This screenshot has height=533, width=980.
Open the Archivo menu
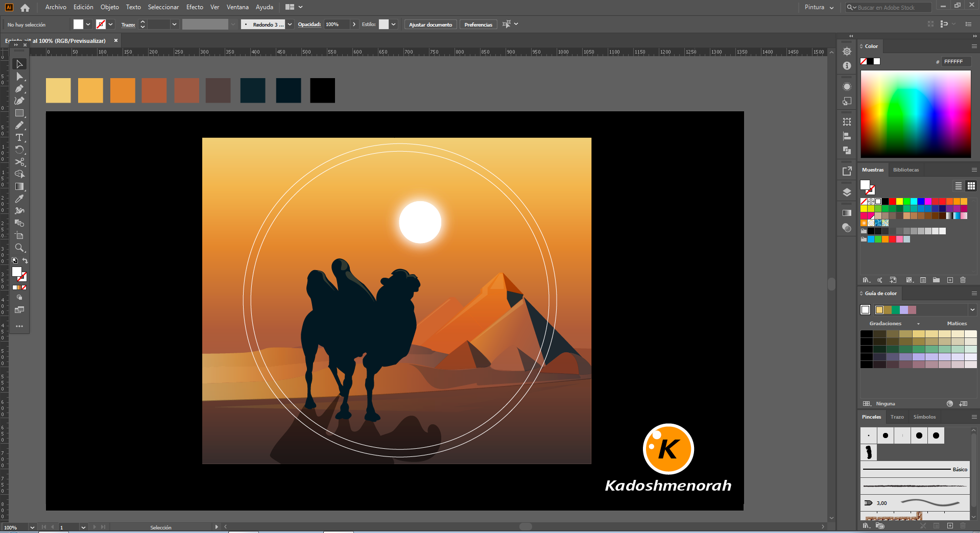coord(56,7)
